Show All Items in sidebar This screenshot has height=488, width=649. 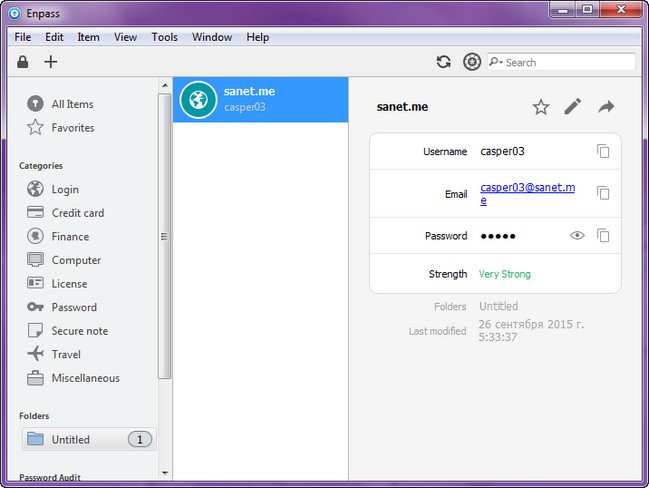pos(60,103)
